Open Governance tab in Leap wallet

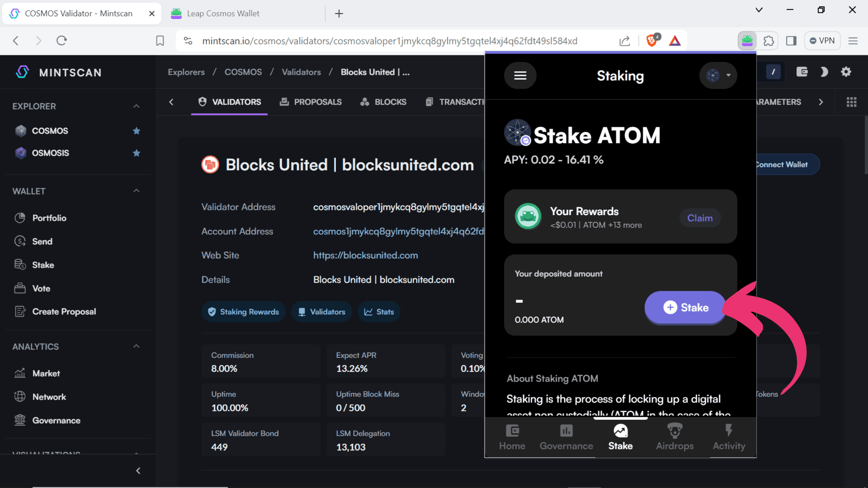point(566,437)
